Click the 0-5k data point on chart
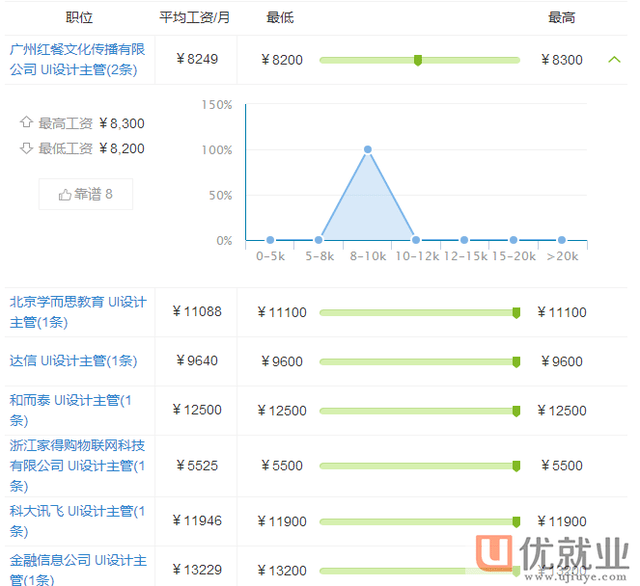This screenshot has width=640, height=586. point(270,240)
